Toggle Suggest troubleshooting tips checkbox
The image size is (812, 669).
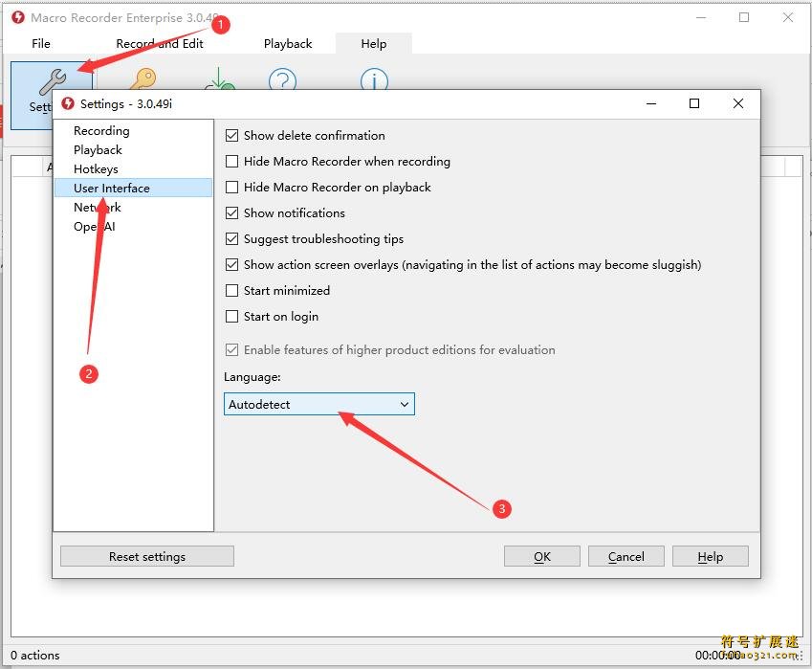pos(232,239)
